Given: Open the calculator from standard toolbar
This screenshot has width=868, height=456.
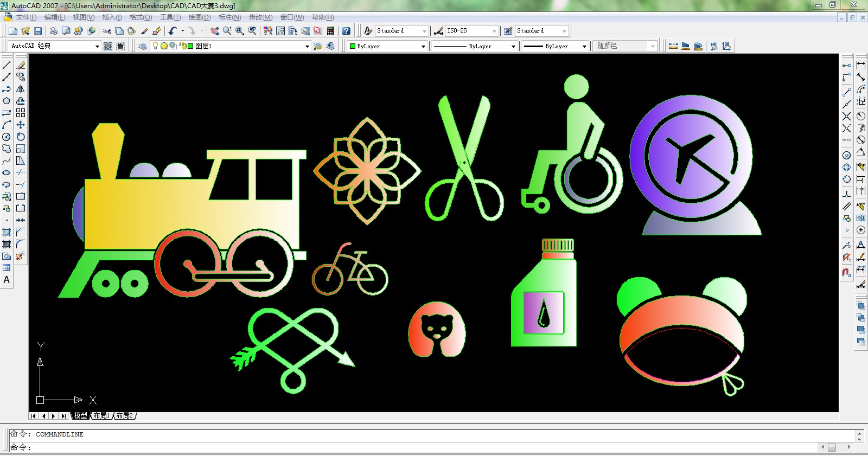Looking at the screenshot, I should click(330, 31).
